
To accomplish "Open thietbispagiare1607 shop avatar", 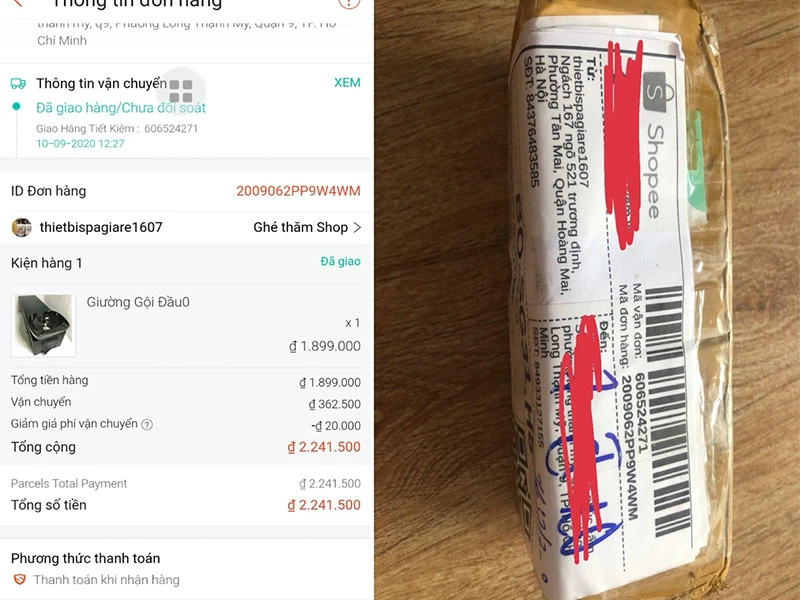I will coord(21,227).
